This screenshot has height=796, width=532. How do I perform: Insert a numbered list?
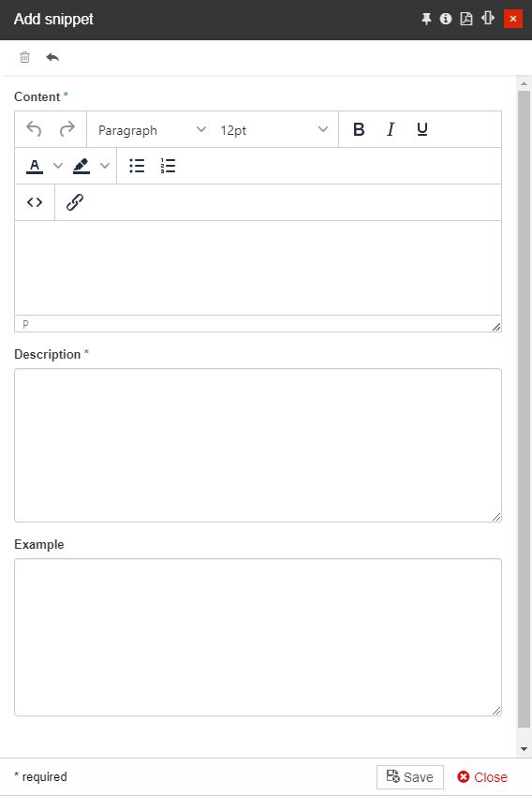tap(168, 166)
